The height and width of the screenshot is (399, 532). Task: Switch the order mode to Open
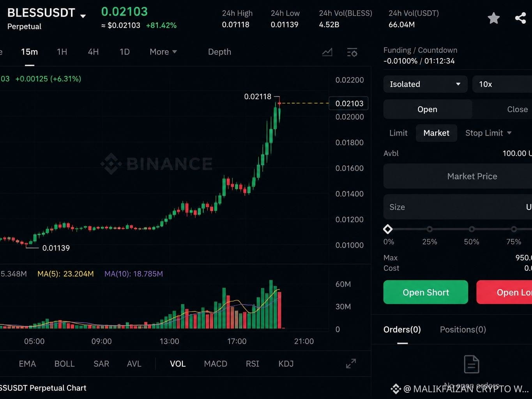tap(428, 109)
